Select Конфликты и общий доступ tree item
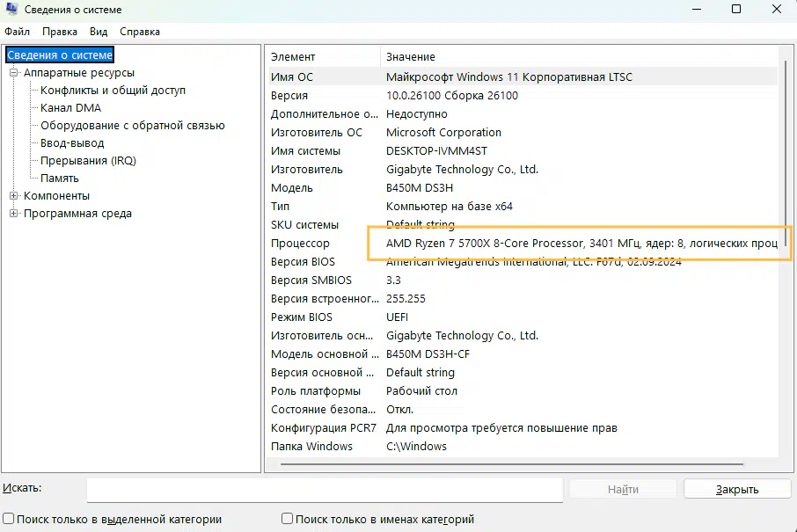This screenshot has height=532, width=797. click(x=113, y=91)
